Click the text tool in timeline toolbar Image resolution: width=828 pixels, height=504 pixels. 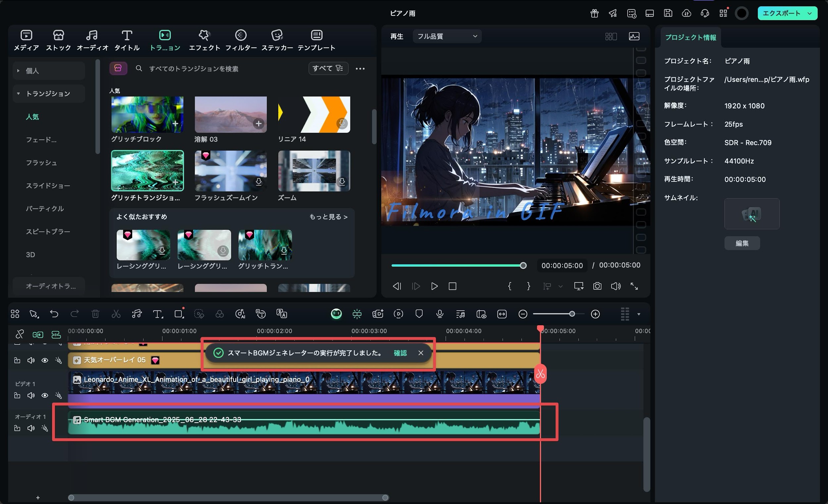coord(158,314)
